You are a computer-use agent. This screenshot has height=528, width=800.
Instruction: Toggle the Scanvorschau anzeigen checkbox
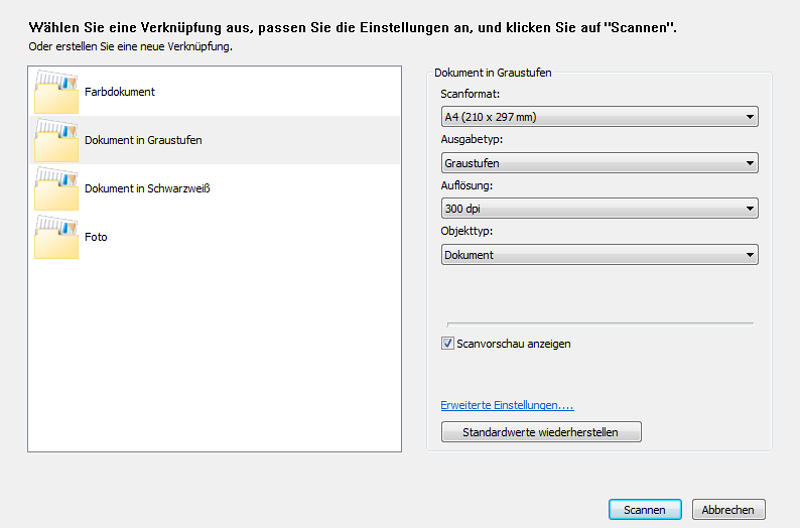coord(447,343)
